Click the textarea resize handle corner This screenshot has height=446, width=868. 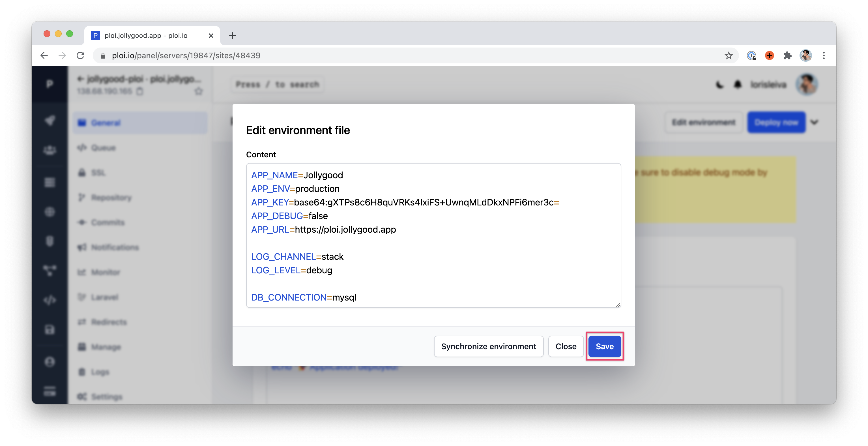[x=618, y=305]
